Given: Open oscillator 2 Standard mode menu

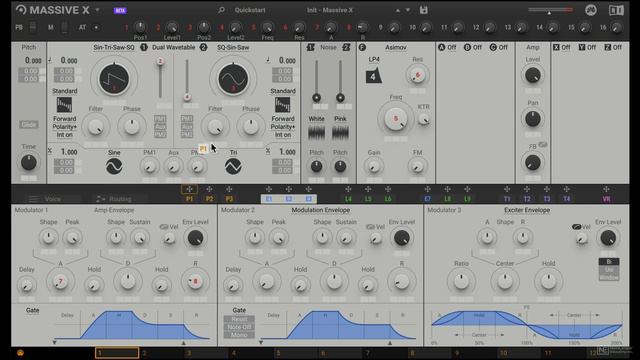Looking at the screenshot, I should (282, 91).
